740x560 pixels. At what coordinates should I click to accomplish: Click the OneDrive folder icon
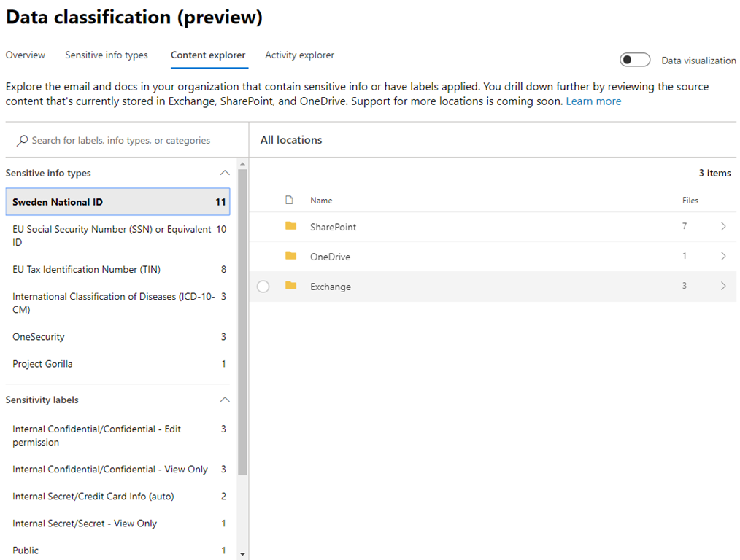pyautogui.click(x=291, y=256)
